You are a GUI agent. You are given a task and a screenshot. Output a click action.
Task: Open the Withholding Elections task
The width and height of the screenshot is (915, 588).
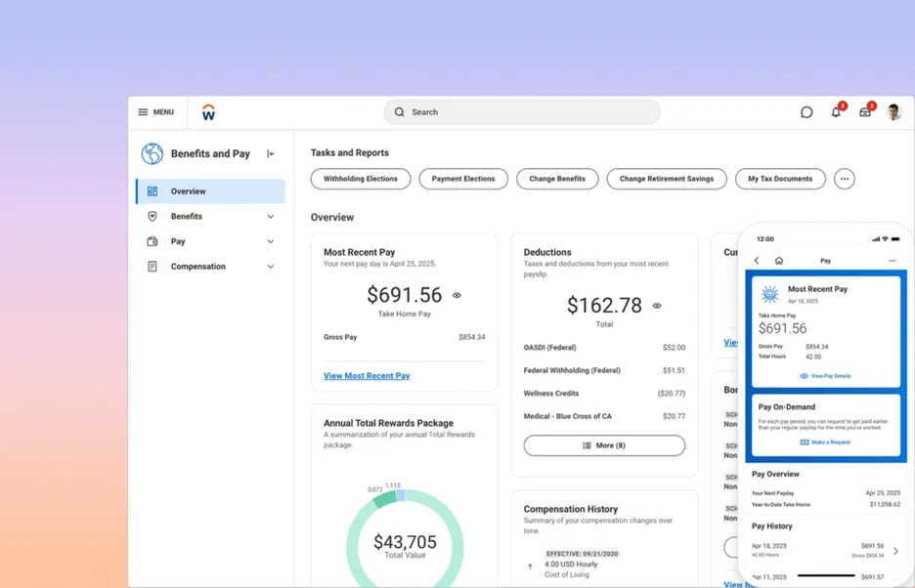click(362, 179)
